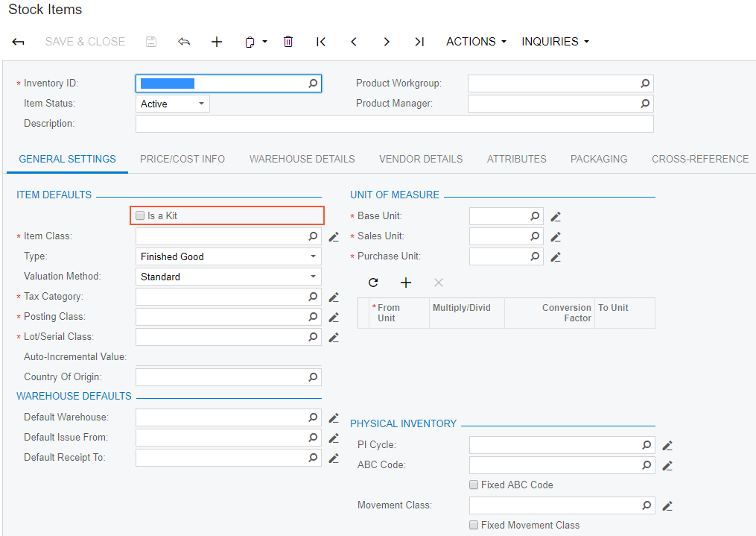Open the Inquiries menu

coord(555,42)
